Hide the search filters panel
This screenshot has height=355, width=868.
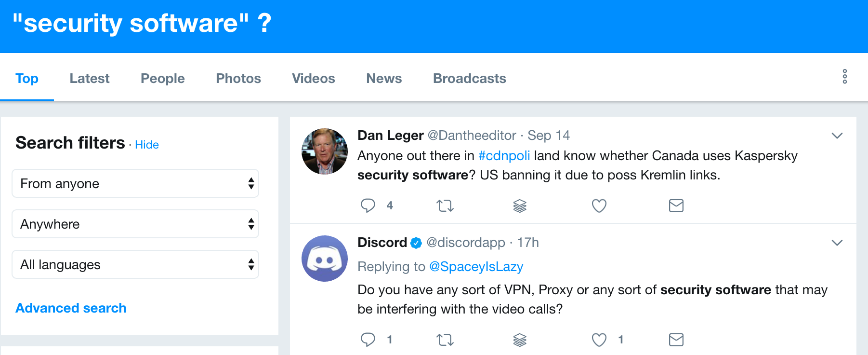[x=147, y=145]
